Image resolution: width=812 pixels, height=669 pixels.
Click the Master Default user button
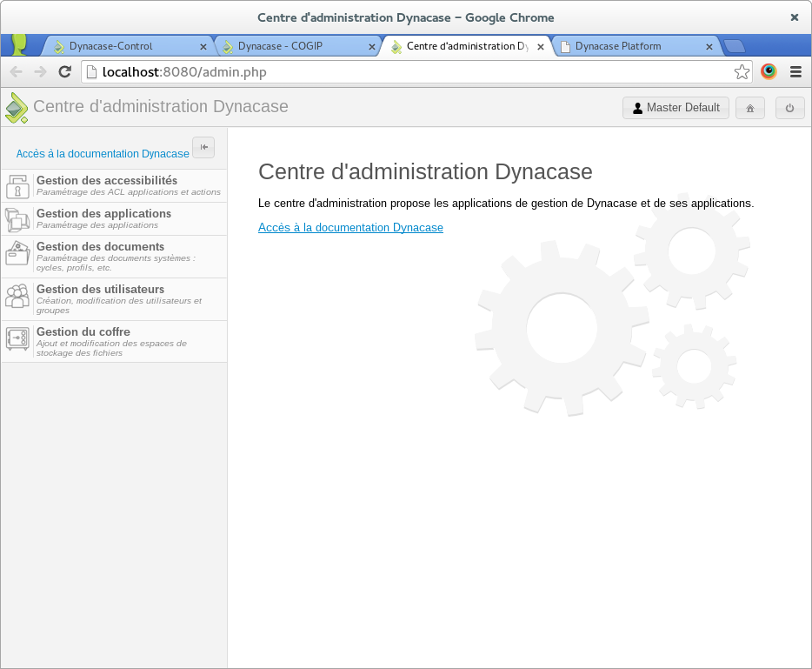click(x=676, y=108)
